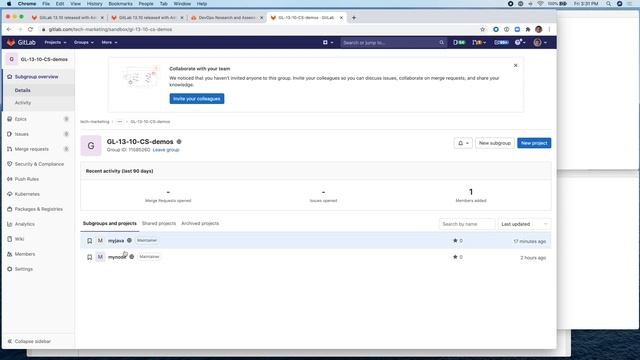Switch to Shared projects tab
640x360 pixels.
[159, 224]
